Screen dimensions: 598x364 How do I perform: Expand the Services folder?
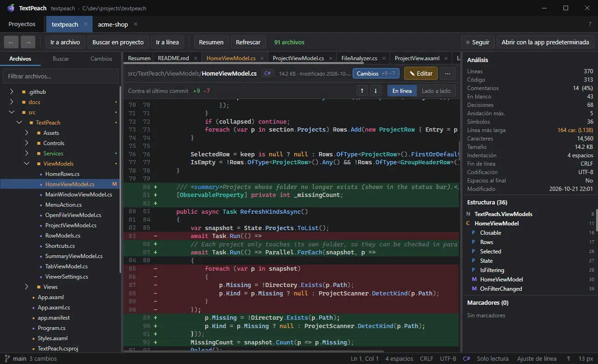pyautogui.click(x=27, y=154)
